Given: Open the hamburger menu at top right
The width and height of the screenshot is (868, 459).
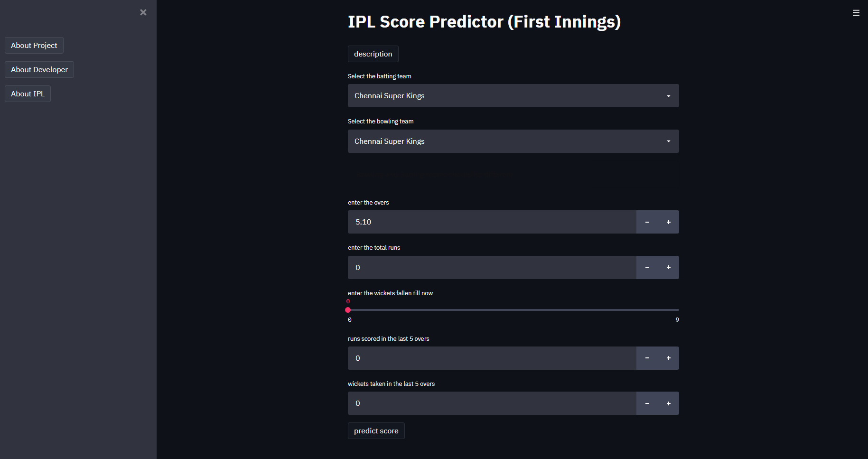Looking at the screenshot, I should (x=856, y=13).
